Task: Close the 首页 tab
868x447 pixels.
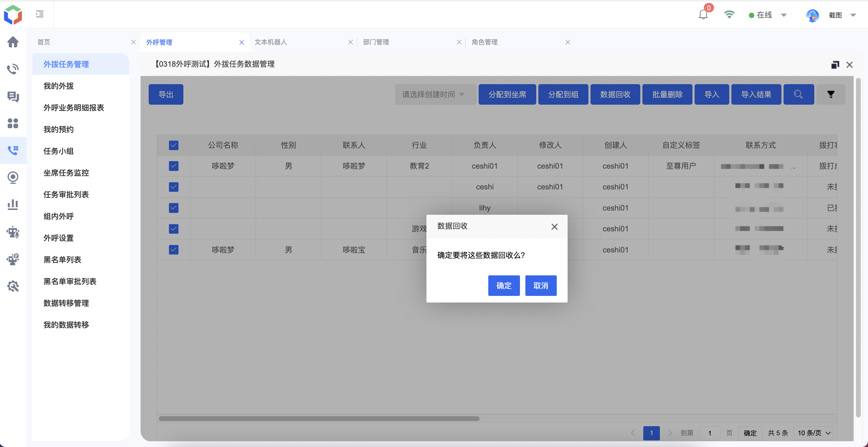Action: pos(133,42)
